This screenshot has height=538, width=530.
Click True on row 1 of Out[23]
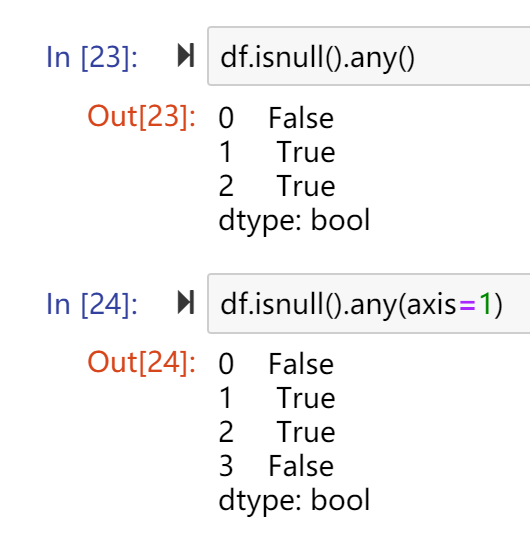[306, 152]
